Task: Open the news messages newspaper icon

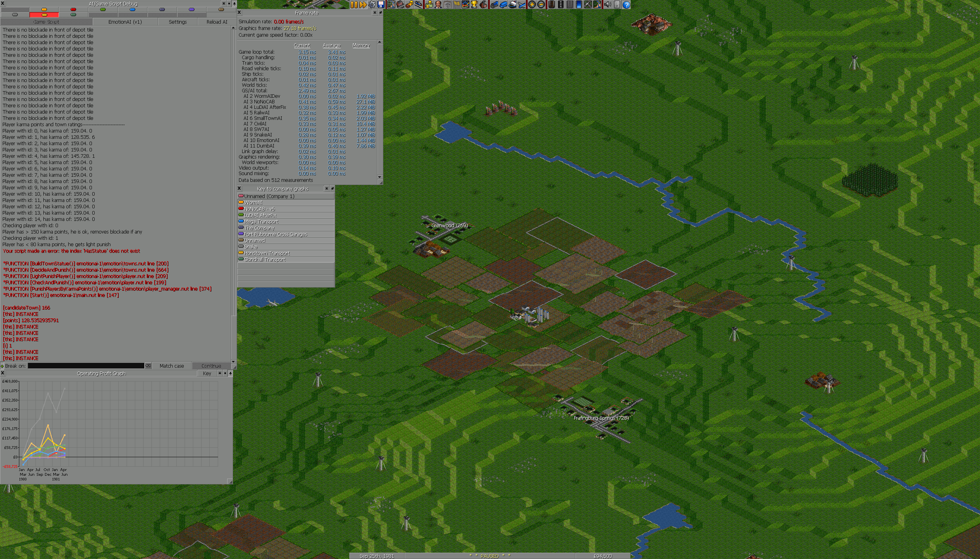Action: [617, 5]
